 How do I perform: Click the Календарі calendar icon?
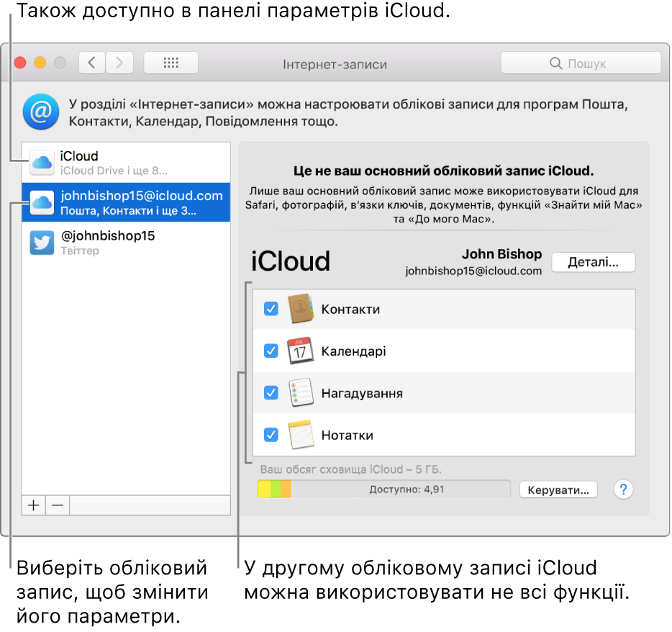pos(301,351)
